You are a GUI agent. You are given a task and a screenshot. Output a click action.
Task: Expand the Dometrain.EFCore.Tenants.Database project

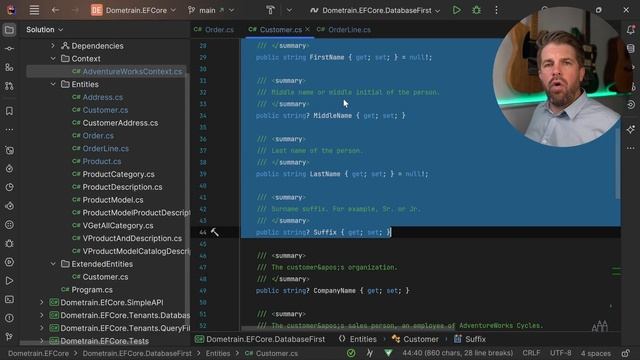42,315
